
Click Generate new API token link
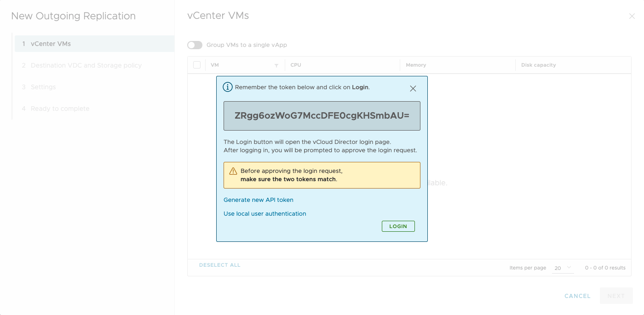point(259,200)
